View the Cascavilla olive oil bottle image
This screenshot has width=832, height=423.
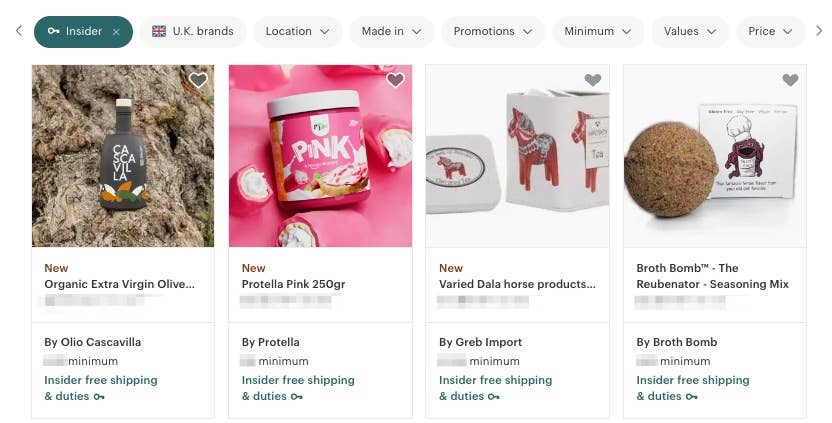(x=123, y=156)
